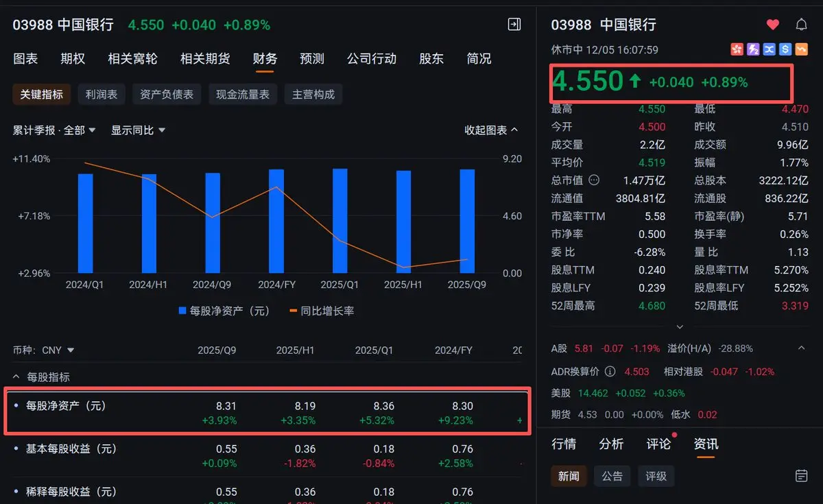Screen dimensions: 823x504
Task: Click the 2025/Q9 column header
Action: point(217,350)
